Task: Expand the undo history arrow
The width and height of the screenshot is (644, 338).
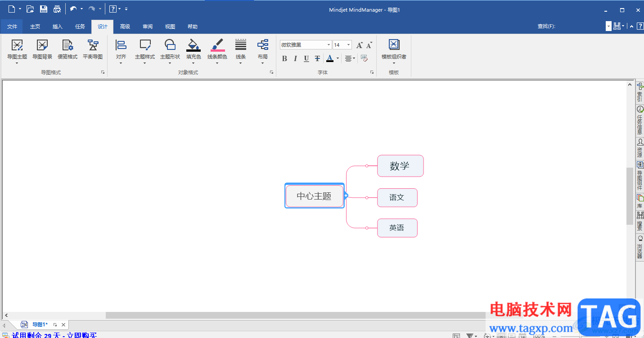Action: [81, 9]
